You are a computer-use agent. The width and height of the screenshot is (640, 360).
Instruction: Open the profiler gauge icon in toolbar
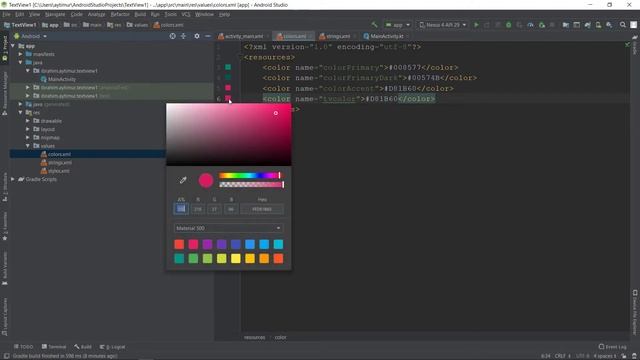530,25
